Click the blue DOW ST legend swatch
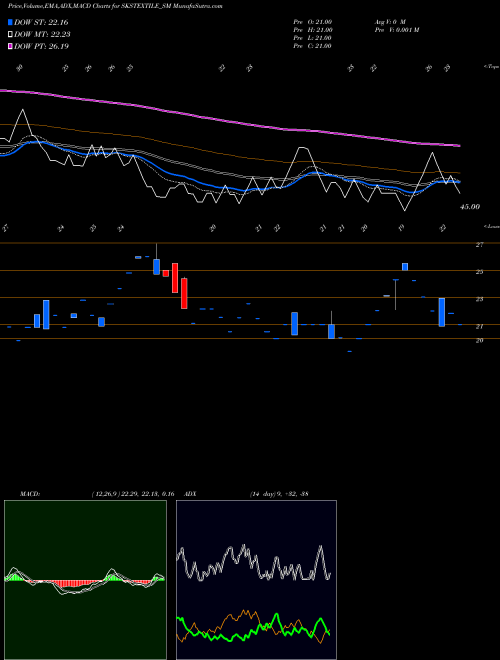500x660 pixels. pyautogui.click(x=10, y=22)
